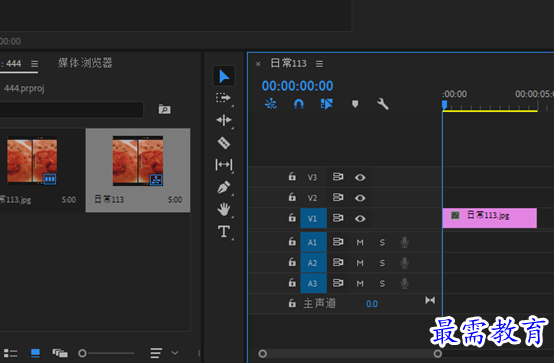This screenshot has width=554, height=363.
Task: Select the Ripple Edit tool
Action: (224, 120)
